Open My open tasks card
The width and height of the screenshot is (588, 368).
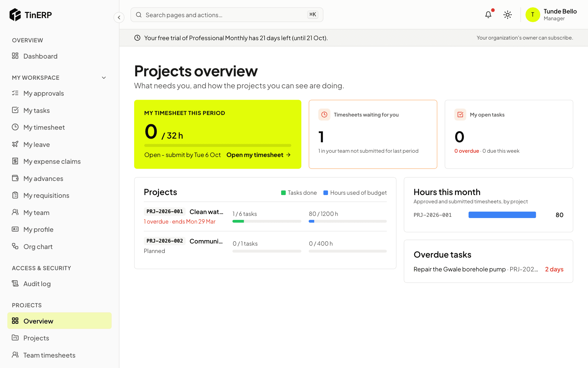(x=509, y=134)
